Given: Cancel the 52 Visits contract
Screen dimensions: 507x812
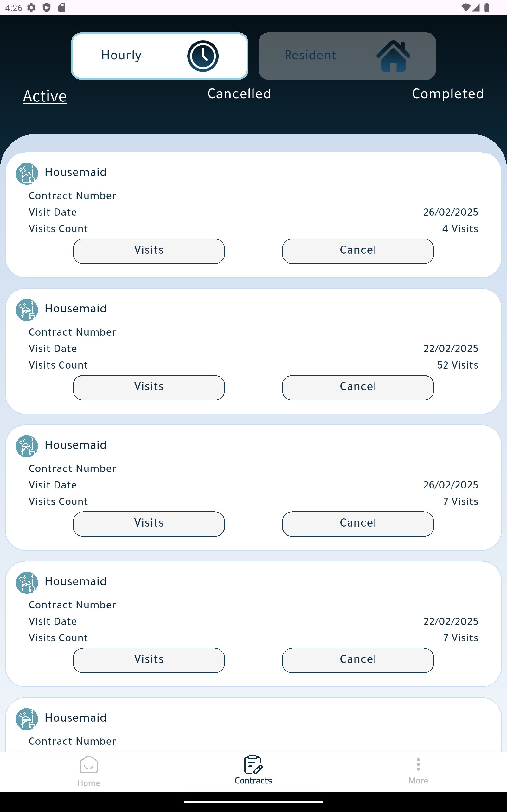Looking at the screenshot, I should click(358, 388).
